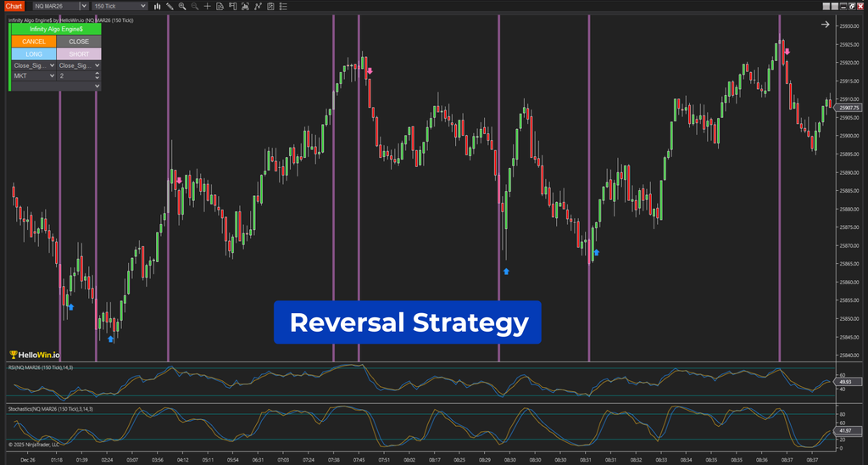Click the Dec 26 date label
This screenshot has width=868, height=465.
[x=28, y=460]
